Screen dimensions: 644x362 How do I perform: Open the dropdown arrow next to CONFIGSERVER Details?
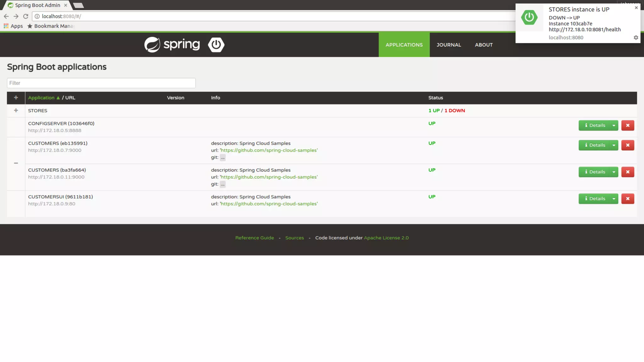click(x=613, y=125)
